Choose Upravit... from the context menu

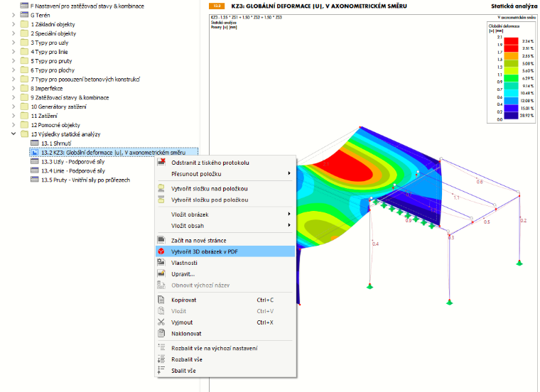pyautogui.click(x=225, y=274)
